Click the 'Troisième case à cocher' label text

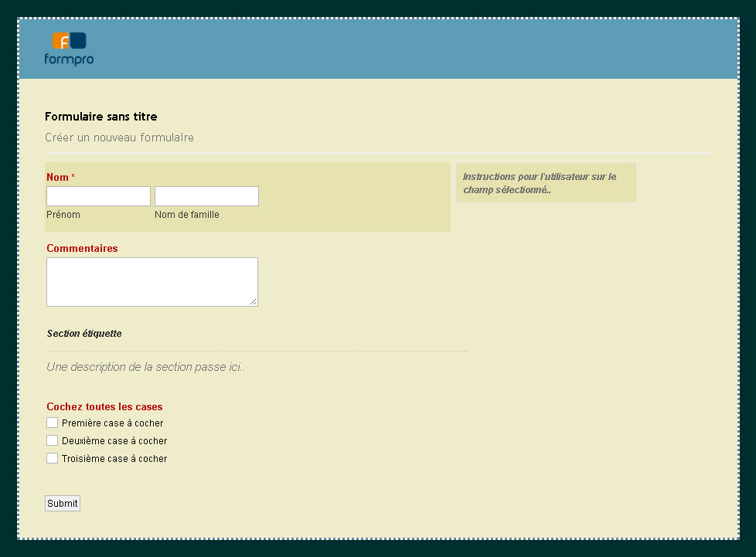coord(114,459)
